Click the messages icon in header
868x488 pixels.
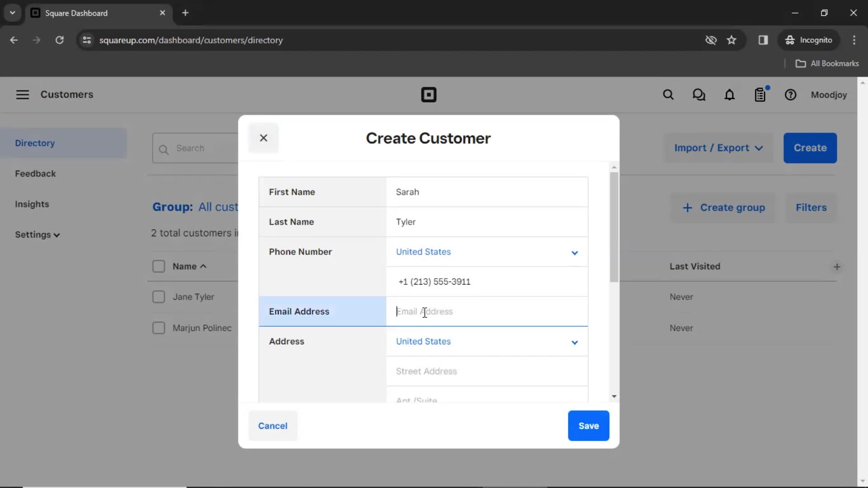(x=699, y=95)
